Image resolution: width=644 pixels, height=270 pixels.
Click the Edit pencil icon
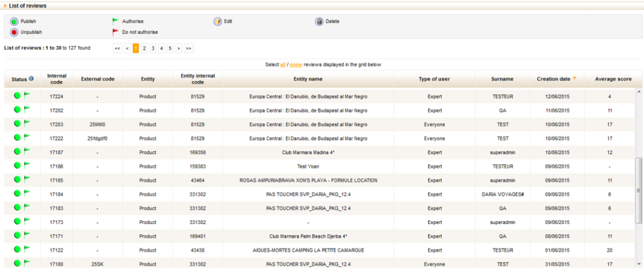click(218, 21)
